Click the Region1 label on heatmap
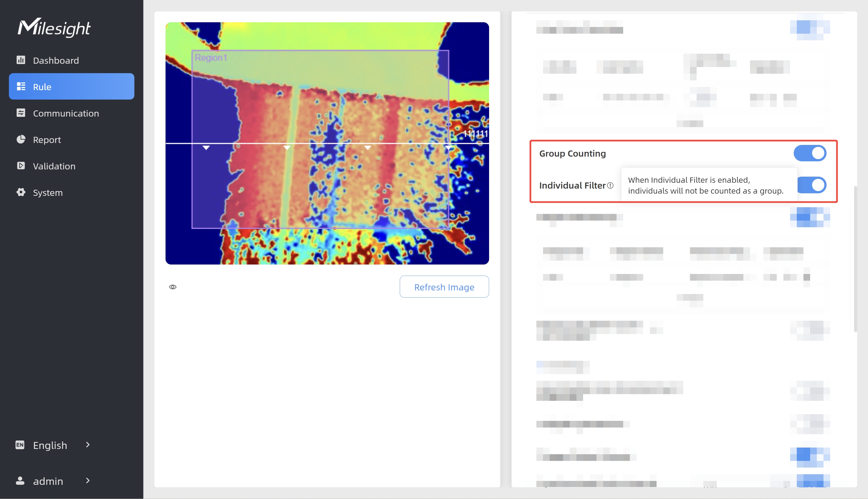Viewport: 868px width, 499px height. click(x=211, y=58)
